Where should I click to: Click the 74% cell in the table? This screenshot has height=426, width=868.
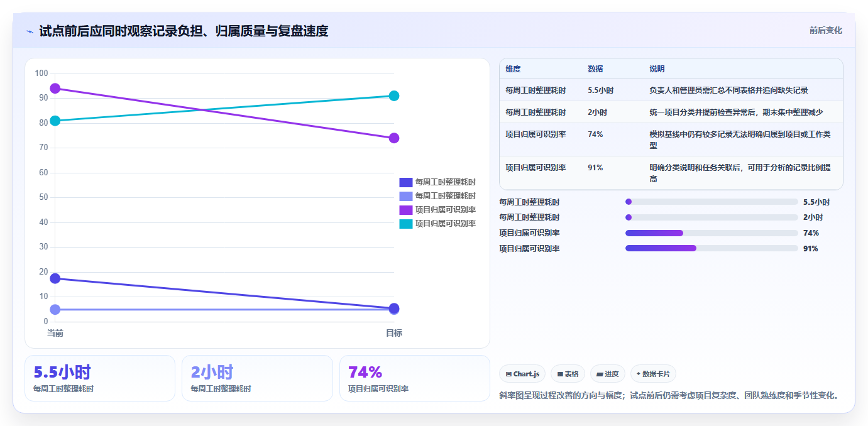tap(595, 134)
